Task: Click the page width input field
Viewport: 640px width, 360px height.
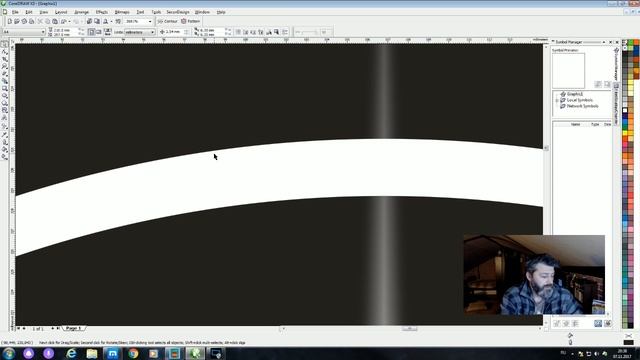Action: tap(65, 30)
